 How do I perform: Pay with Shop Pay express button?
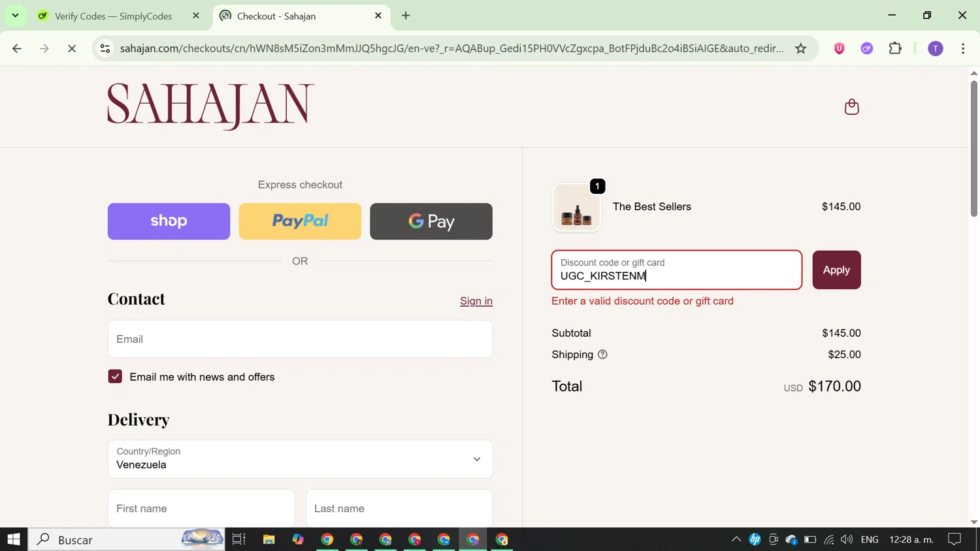[169, 221]
